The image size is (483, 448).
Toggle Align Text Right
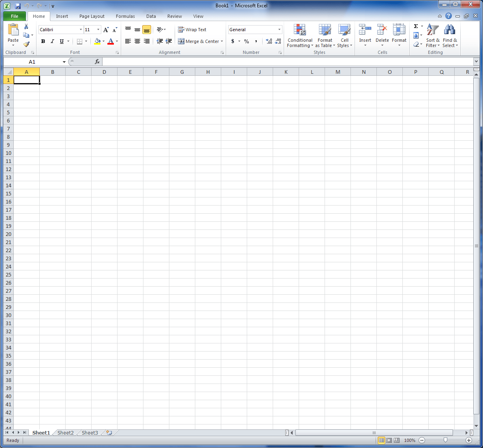(147, 41)
